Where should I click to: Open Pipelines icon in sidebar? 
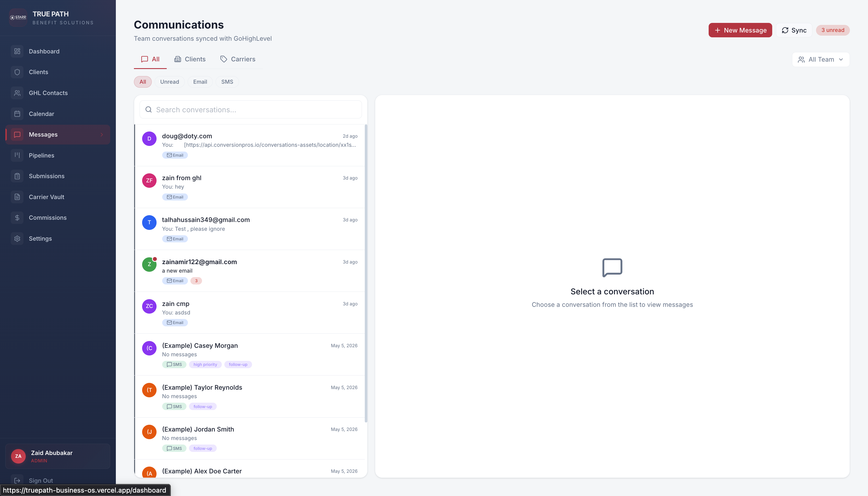coord(17,155)
